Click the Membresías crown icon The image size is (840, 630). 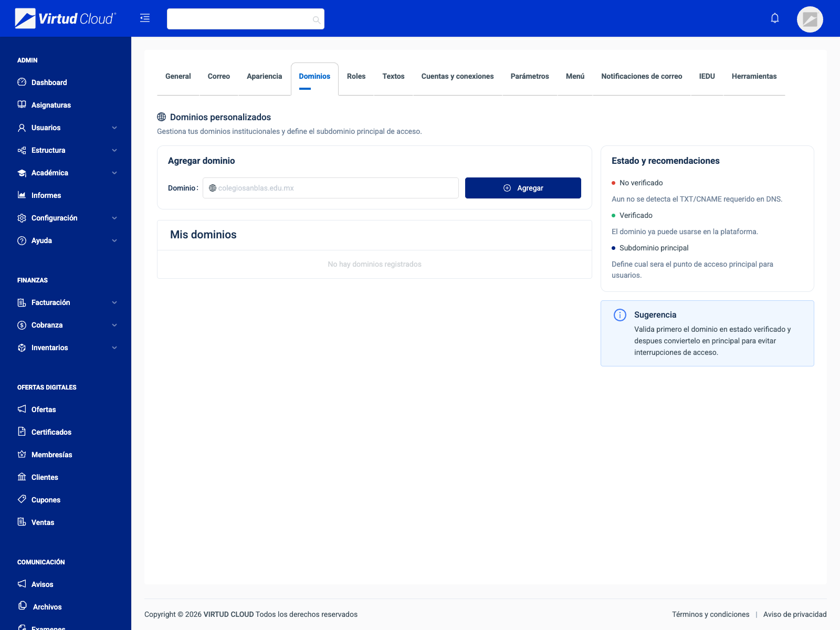(x=22, y=454)
